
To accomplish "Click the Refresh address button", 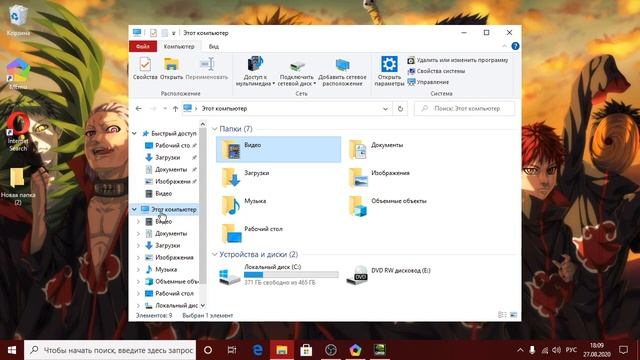I will [400, 109].
